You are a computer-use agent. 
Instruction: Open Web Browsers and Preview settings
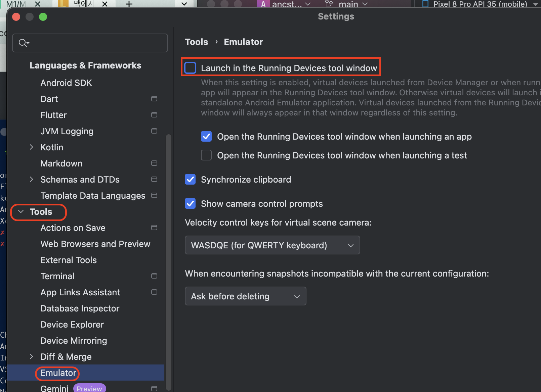click(95, 244)
